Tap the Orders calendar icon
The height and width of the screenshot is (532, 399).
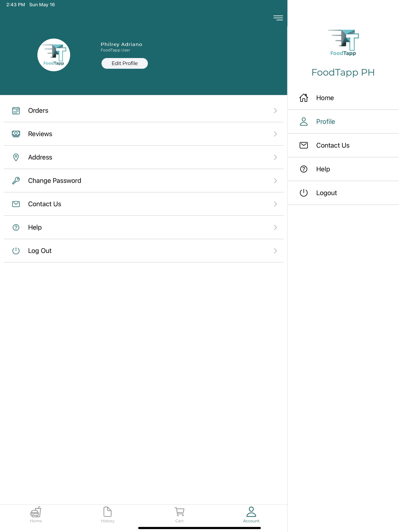16,111
